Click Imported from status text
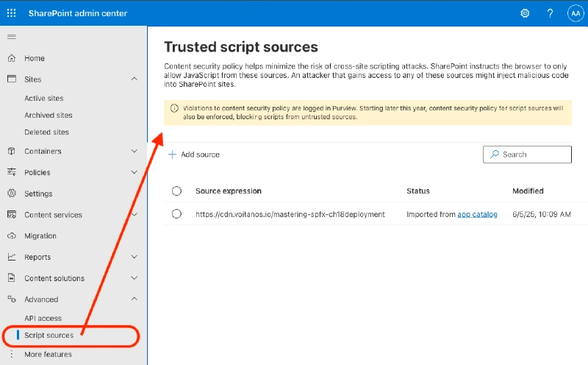Viewport: 588px width, 365px height. pyautogui.click(x=431, y=214)
